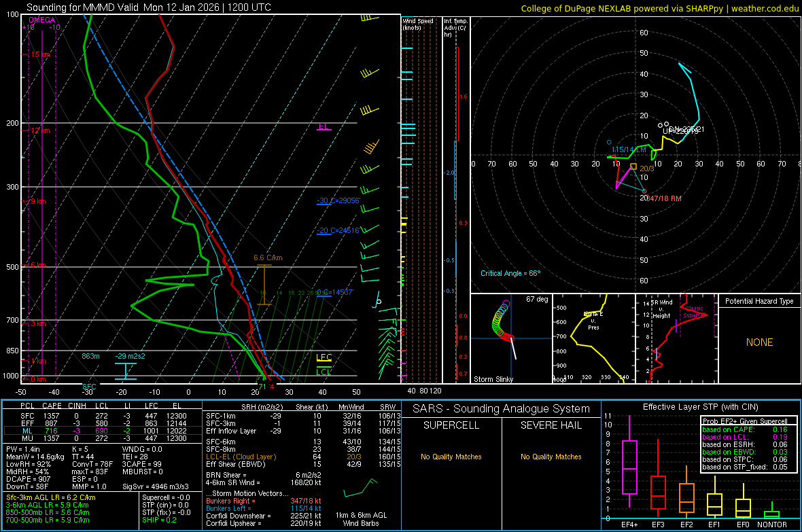The image size is (802, 532).
Task: Click the 'based on LCL: 0.19' probability
Action: coord(745,437)
